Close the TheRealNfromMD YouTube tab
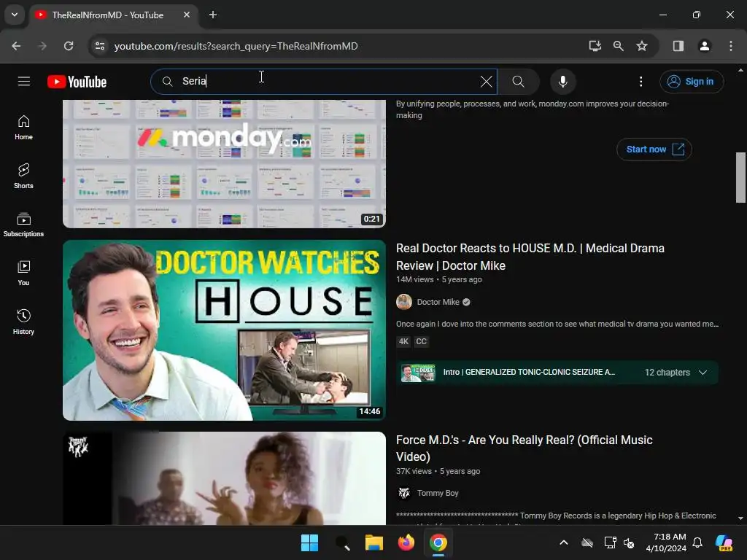 click(x=187, y=15)
